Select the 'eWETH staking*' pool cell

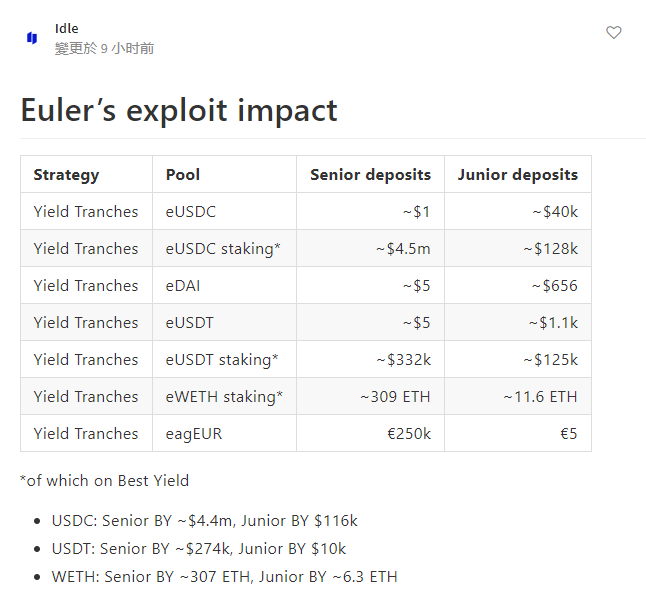pos(224,397)
